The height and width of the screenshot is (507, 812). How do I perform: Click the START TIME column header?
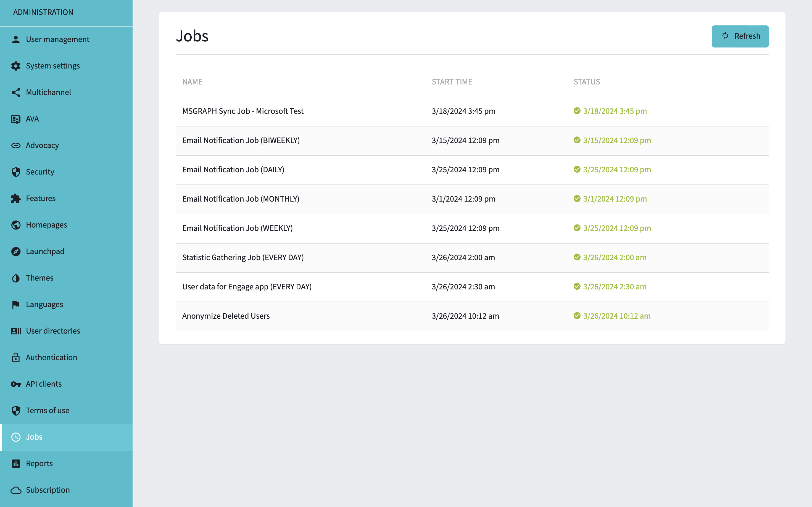click(452, 82)
